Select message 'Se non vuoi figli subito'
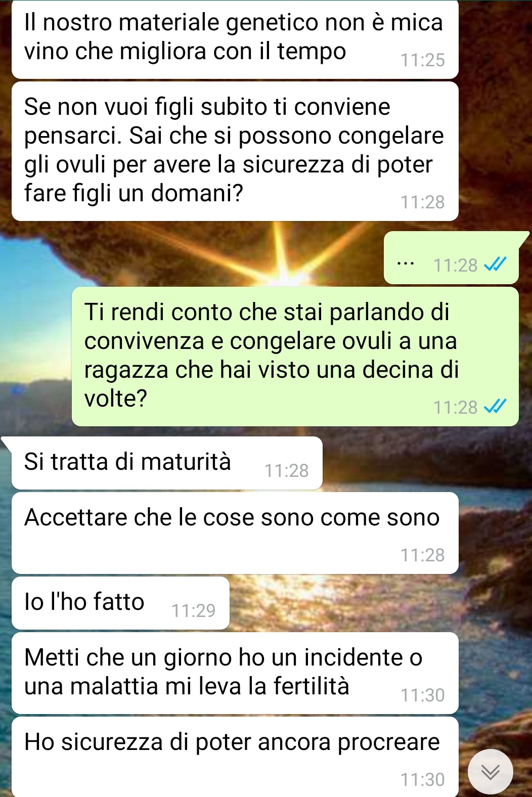Viewport: 532px width, 797px height. [235, 151]
